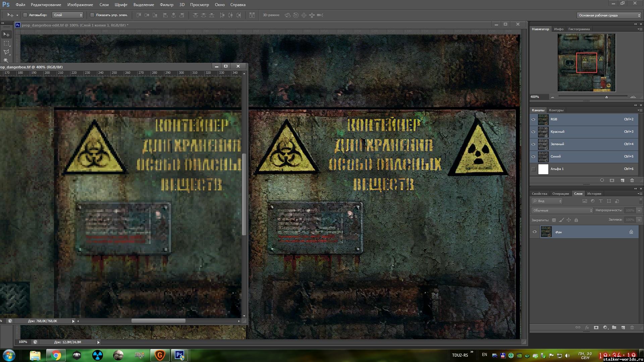Select the Move tool in the toolbox
Screen dimensions: 644x362
click(x=6, y=34)
